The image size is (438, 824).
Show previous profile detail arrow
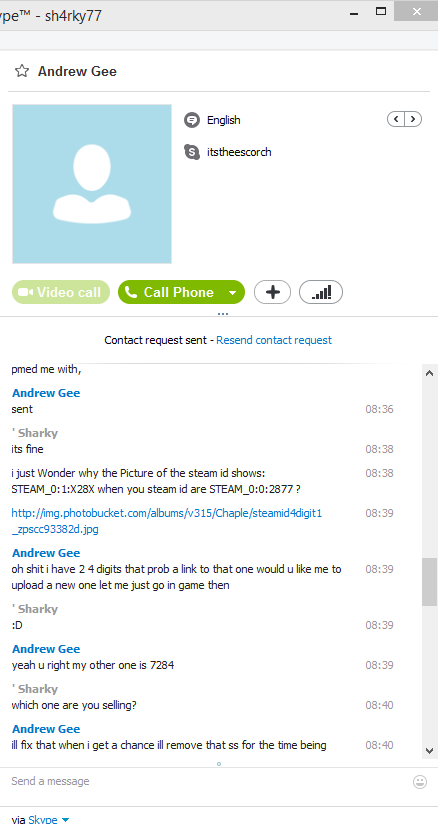point(396,119)
